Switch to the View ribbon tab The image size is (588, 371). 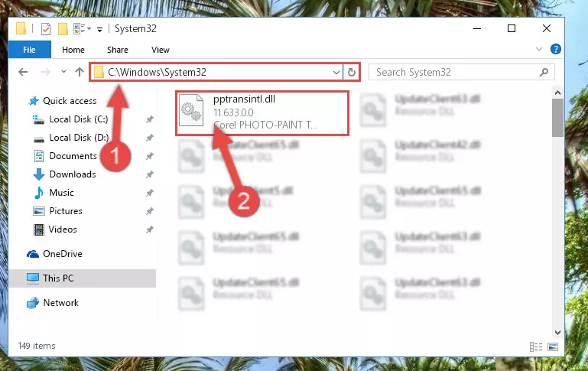[160, 50]
